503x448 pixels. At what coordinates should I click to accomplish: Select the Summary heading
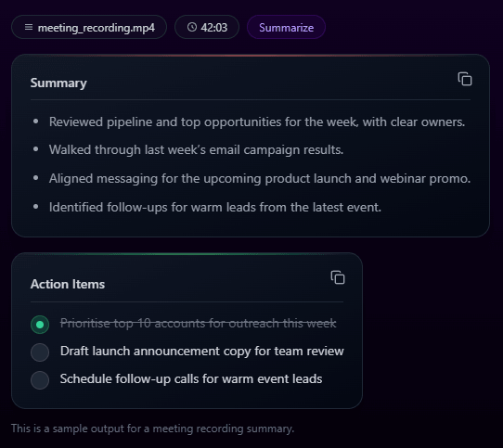click(x=58, y=83)
